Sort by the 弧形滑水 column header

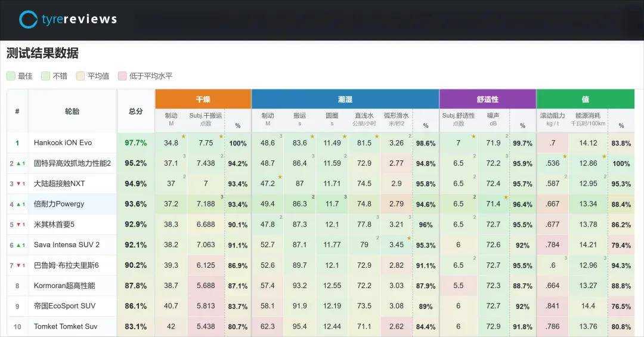(x=397, y=120)
